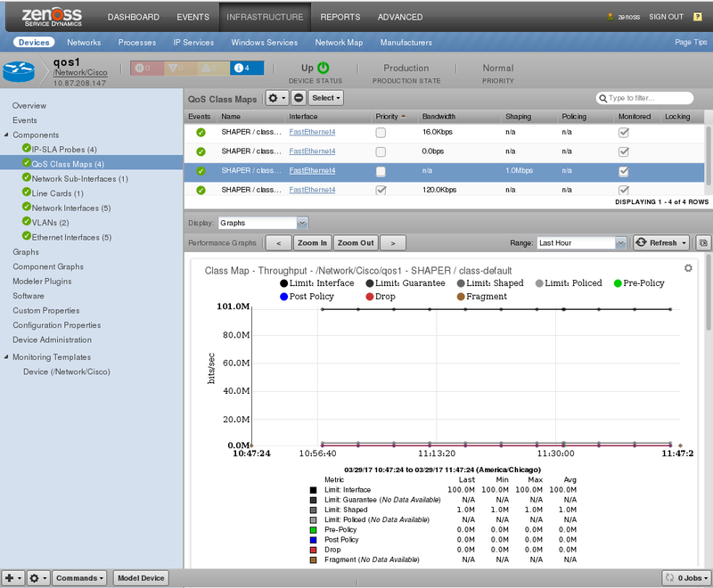This screenshot has width=713, height=588.
Task: Open the Commands dropdown menu
Action: click(x=79, y=578)
